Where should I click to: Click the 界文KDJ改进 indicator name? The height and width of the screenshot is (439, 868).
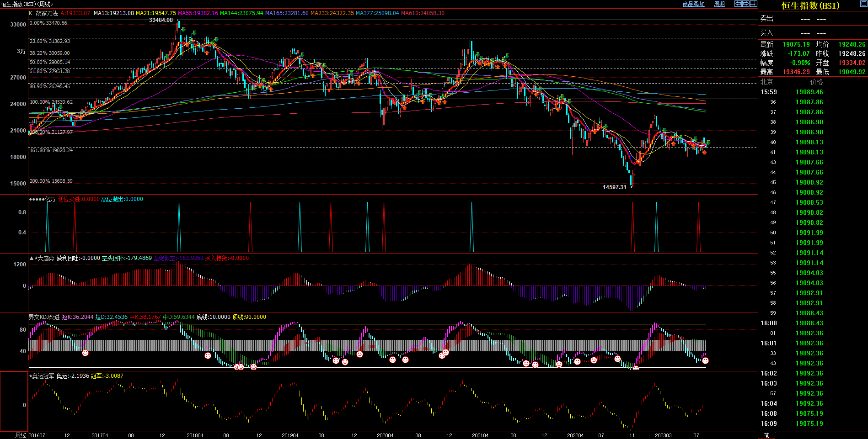click(x=44, y=317)
